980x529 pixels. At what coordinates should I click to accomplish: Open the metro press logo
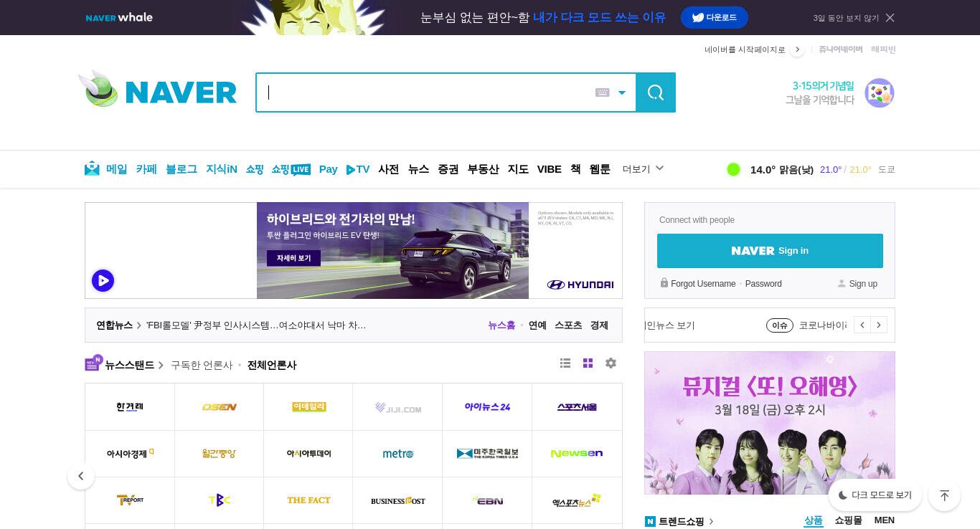tap(397, 454)
